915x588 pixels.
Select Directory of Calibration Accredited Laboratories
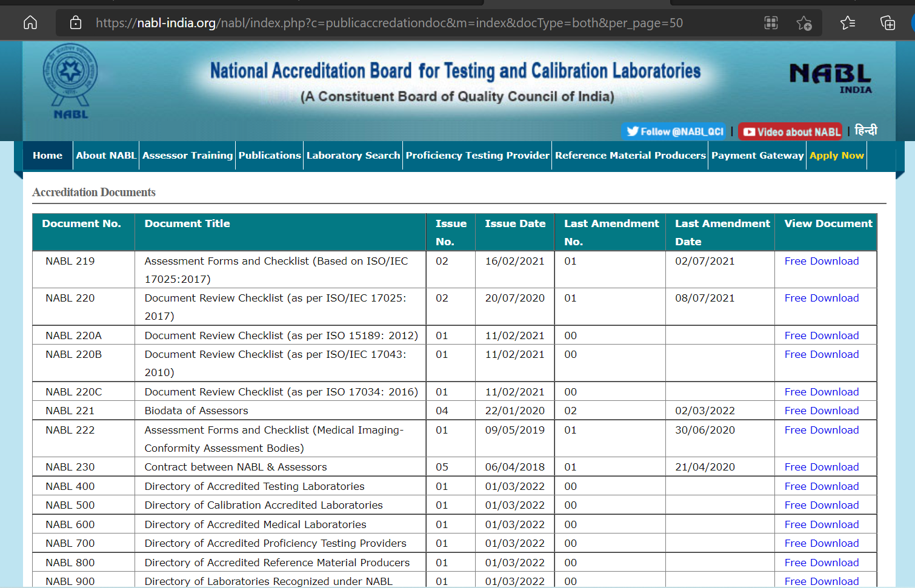point(264,505)
